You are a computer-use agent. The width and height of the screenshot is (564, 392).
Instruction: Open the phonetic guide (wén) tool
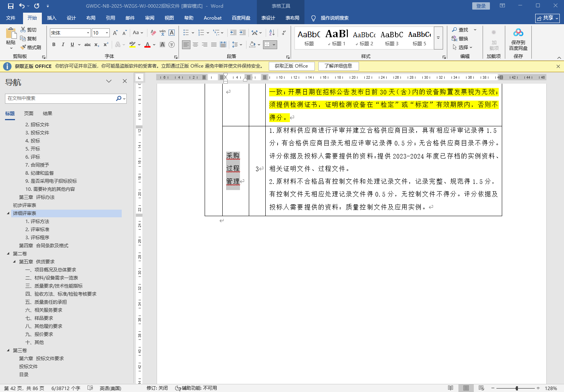click(162, 33)
